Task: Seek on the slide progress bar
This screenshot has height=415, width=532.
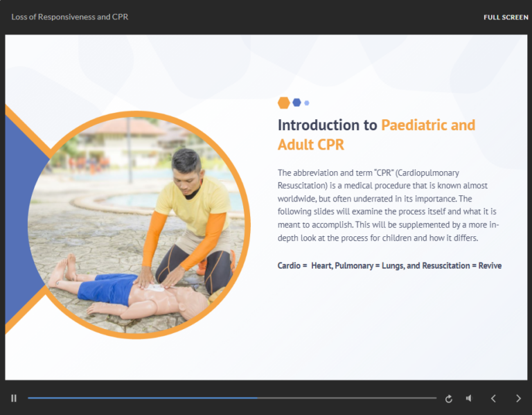Action: (x=232, y=398)
